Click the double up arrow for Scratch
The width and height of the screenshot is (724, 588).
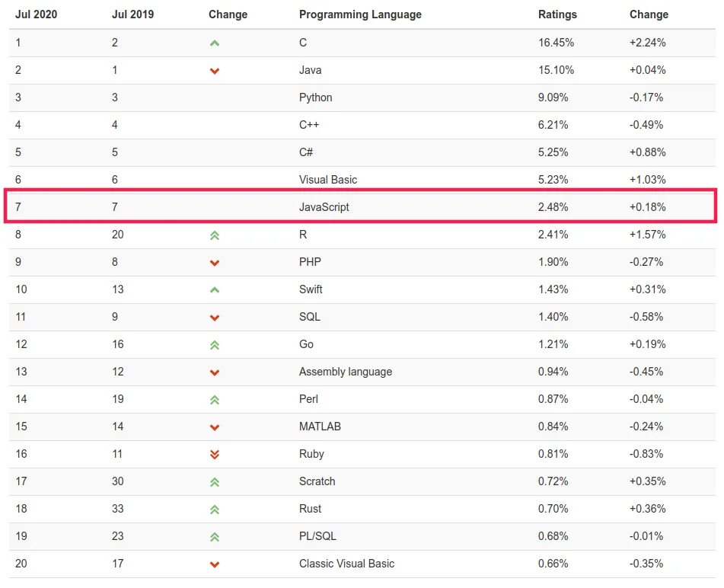214,482
